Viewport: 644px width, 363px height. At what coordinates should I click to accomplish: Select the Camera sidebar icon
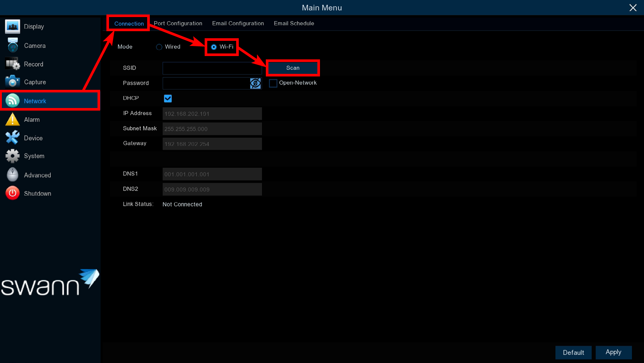12,46
